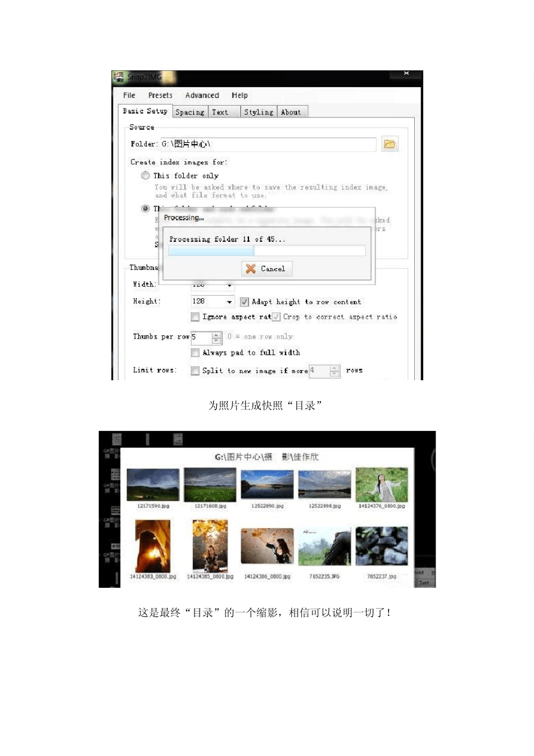Click the browse folder icon
Screen dimensions: 534x756
(x=390, y=144)
